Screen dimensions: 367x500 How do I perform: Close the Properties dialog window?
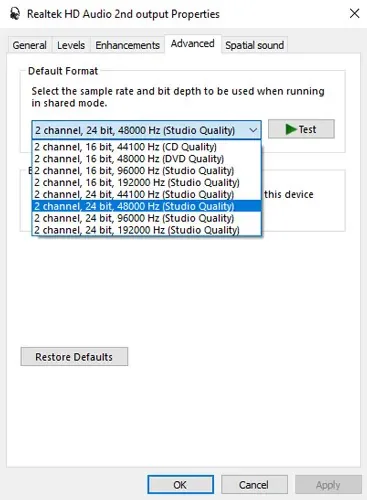pos(354,14)
